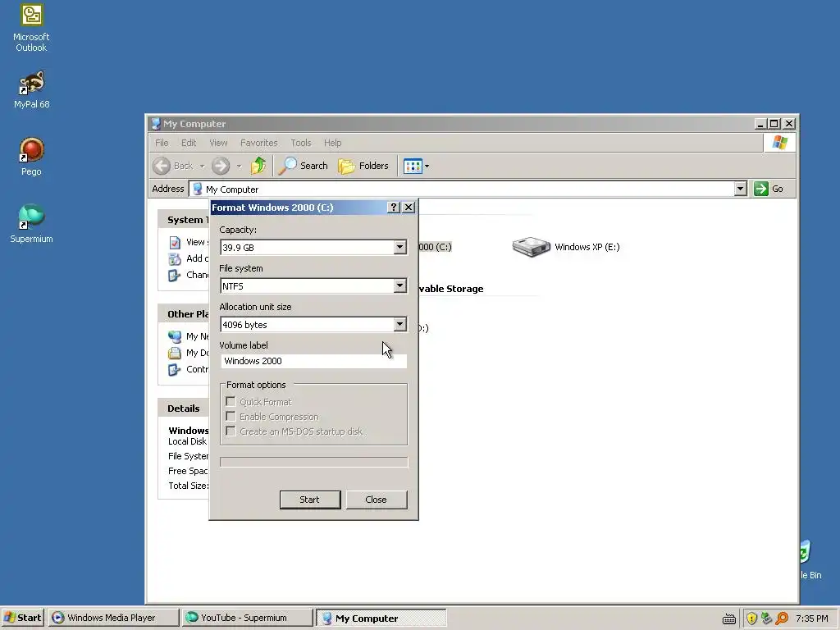Viewport: 840px width, 630px height.
Task: Select the MyPal 68 desktop icon
Action: click(31, 90)
